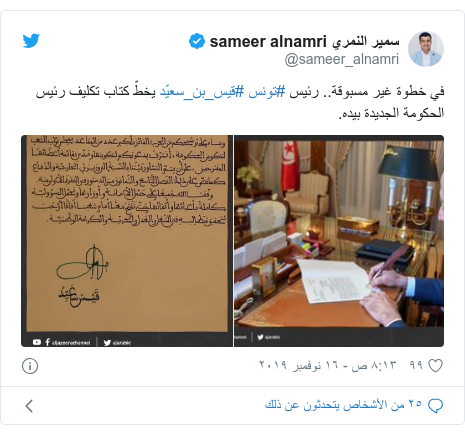
Task: Open the handwritten letter photo
Action: [127, 241]
